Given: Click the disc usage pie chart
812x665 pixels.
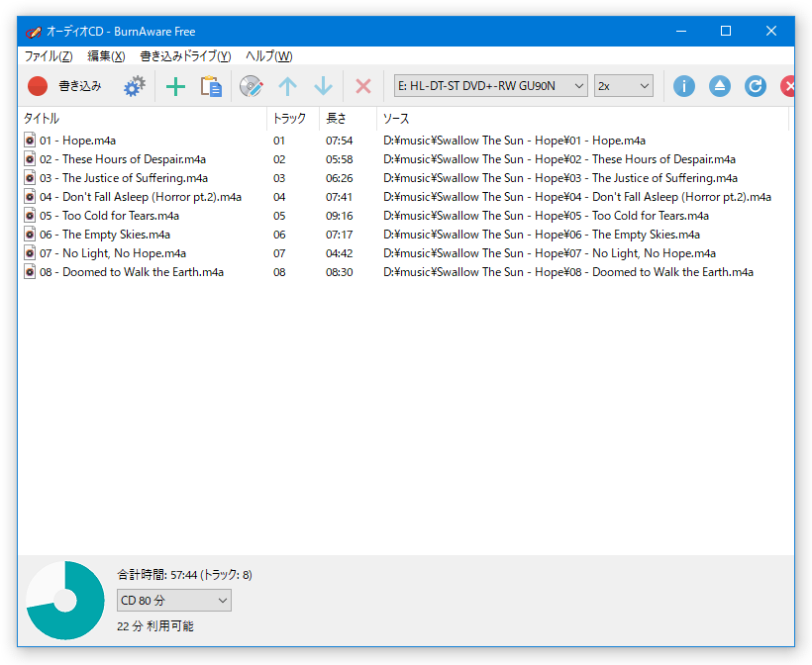Looking at the screenshot, I should point(65,601).
